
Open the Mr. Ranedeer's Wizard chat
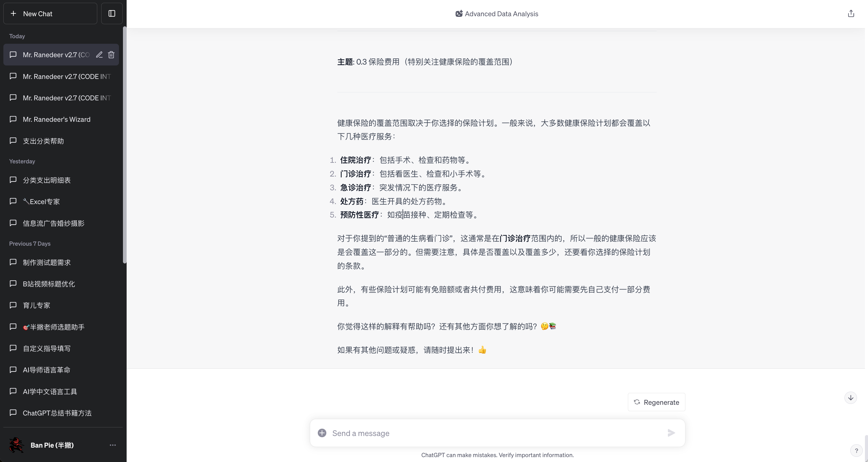tap(56, 119)
